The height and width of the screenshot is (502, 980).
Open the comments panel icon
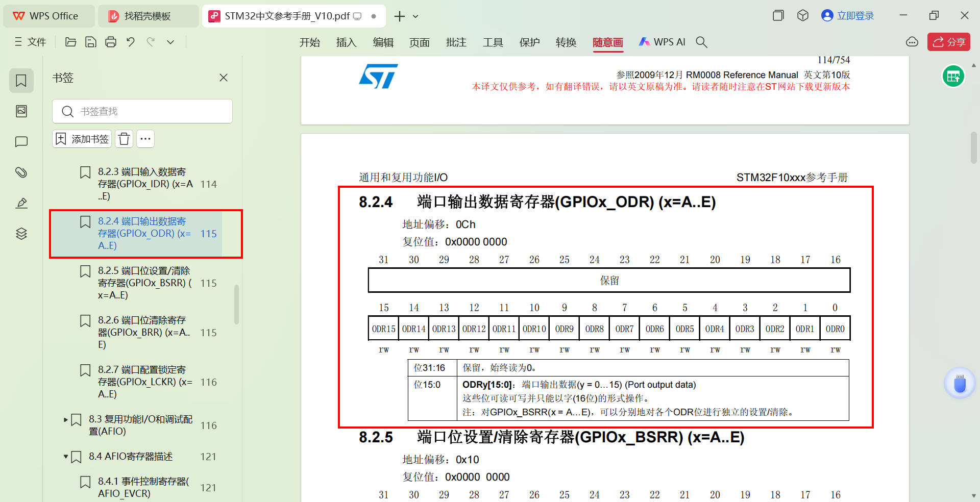click(x=21, y=141)
